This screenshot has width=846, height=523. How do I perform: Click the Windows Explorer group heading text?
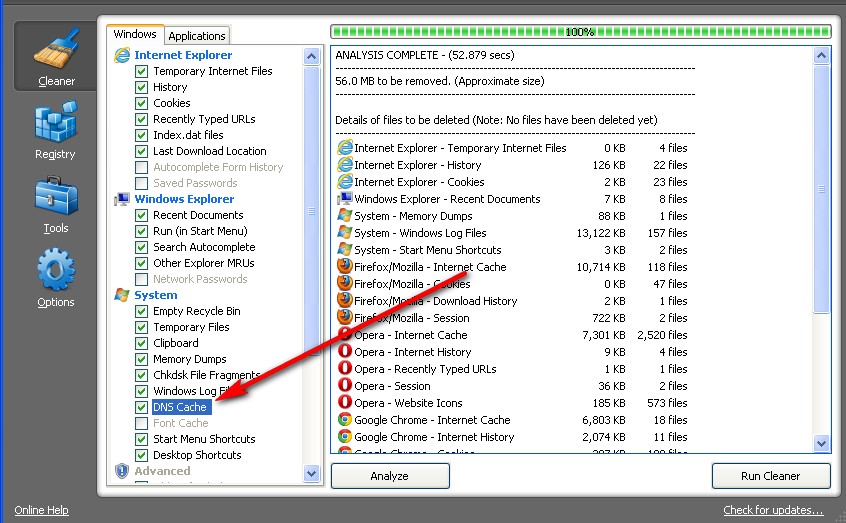point(184,199)
